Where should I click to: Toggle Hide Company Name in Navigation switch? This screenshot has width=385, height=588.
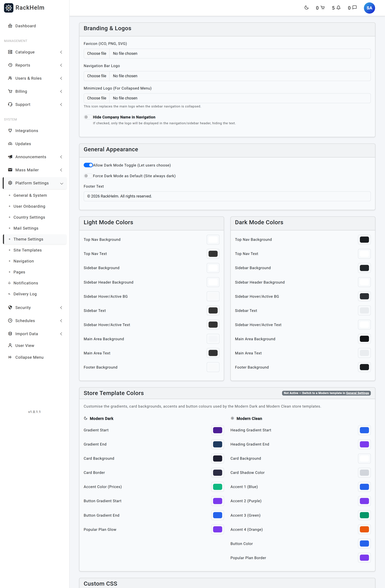(88, 117)
